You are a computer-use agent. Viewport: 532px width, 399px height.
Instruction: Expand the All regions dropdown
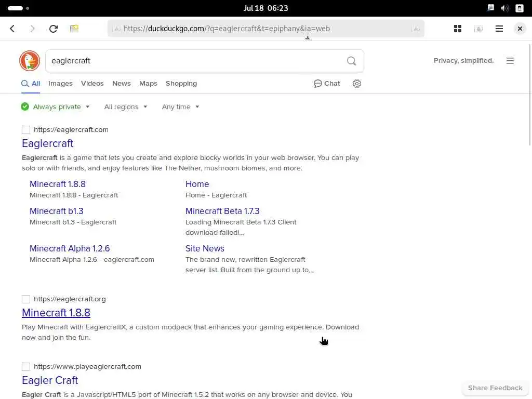click(126, 107)
